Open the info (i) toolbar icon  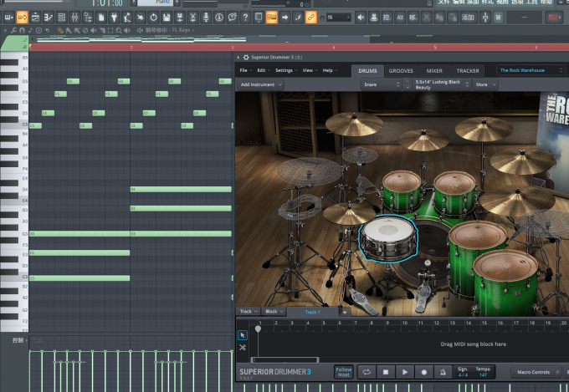(219, 17)
